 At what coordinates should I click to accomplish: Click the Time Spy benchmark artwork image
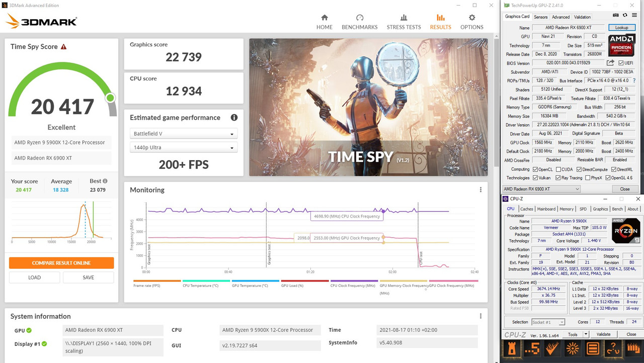pos(368,107)
